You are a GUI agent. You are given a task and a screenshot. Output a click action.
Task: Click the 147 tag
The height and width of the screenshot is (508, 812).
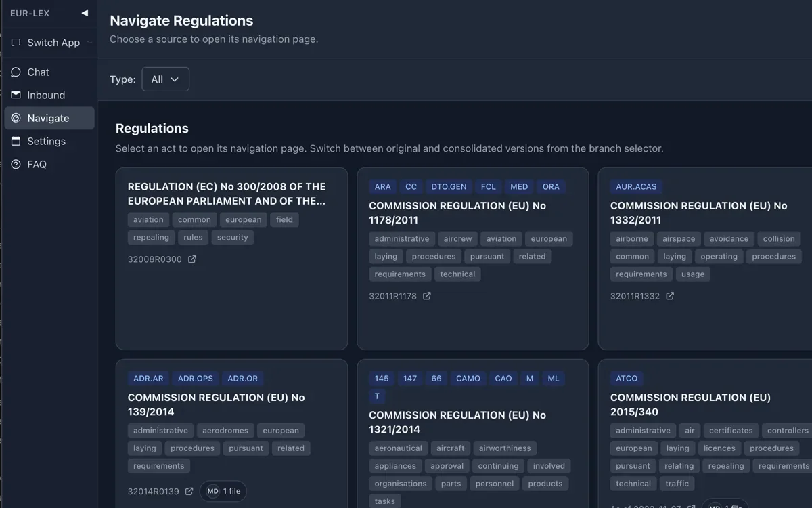410,379
